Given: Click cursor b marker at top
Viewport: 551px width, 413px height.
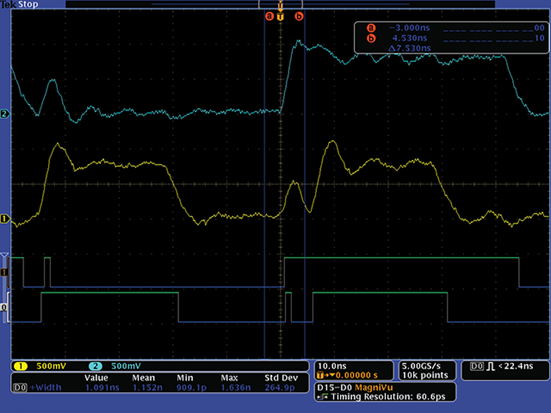Looking at the screenshot, I should pos(299,16).
